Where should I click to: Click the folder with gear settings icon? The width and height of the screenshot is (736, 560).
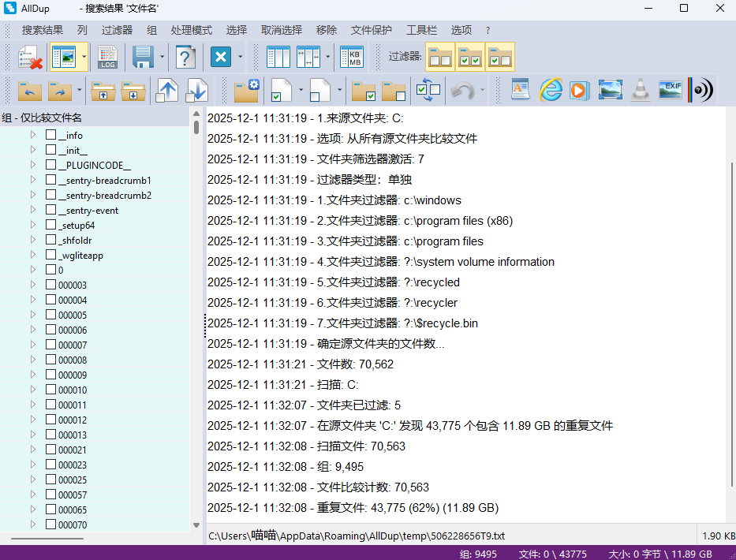pos(247,90)
